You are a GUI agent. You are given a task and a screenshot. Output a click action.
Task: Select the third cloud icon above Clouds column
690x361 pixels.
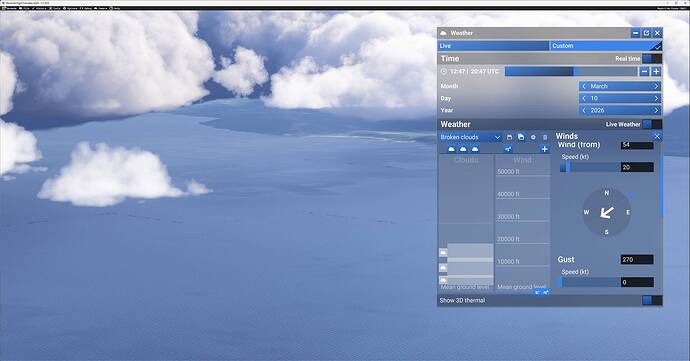pos(475,149)
